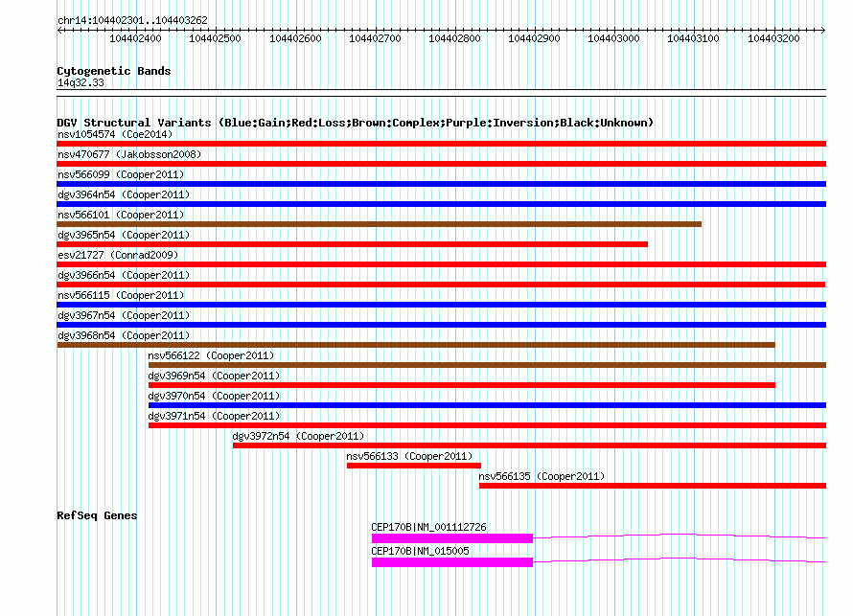The height and width of the screenshot is (616, 853).
Task: Click the dgv3970n54 (Cooper2011) blue bar
Action: 488,405
